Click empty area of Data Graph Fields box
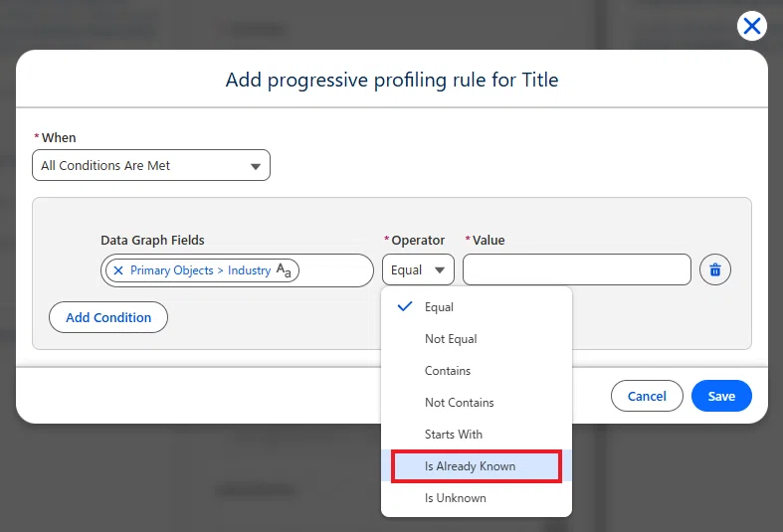The width and height of the screenshot is (783, 532). pos(334,270)
